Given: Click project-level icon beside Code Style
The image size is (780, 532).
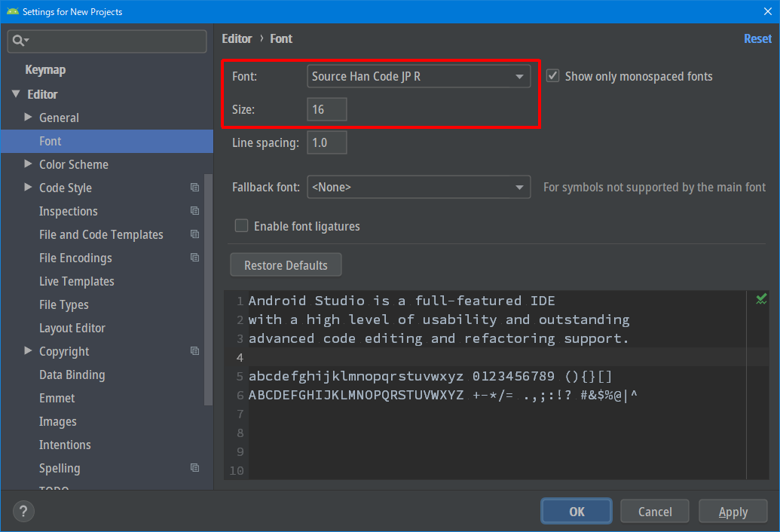Looking at the screenshot, I should 194,188.
